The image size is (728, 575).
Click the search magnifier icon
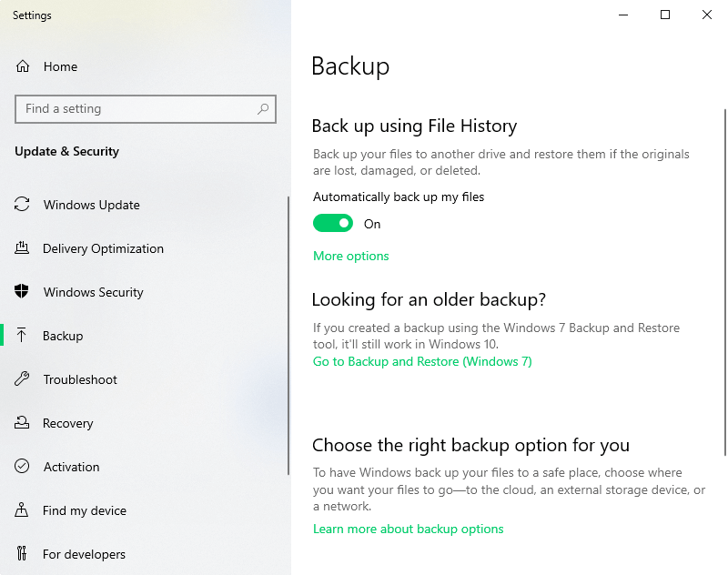point(263,109)
